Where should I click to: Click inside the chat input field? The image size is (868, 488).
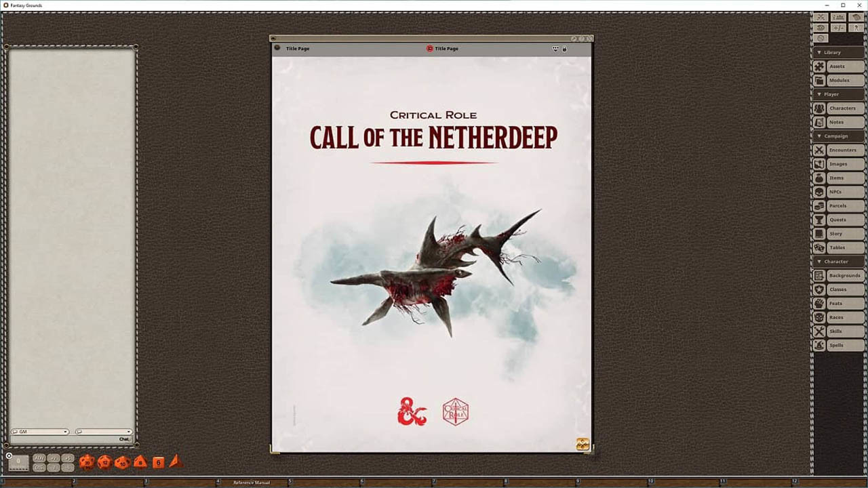tap(68, 439)
